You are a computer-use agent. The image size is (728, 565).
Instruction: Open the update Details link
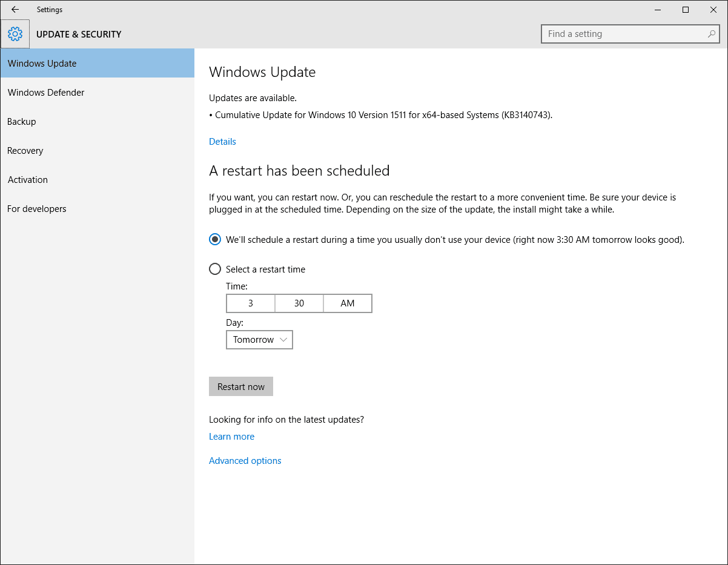[222, 141]
